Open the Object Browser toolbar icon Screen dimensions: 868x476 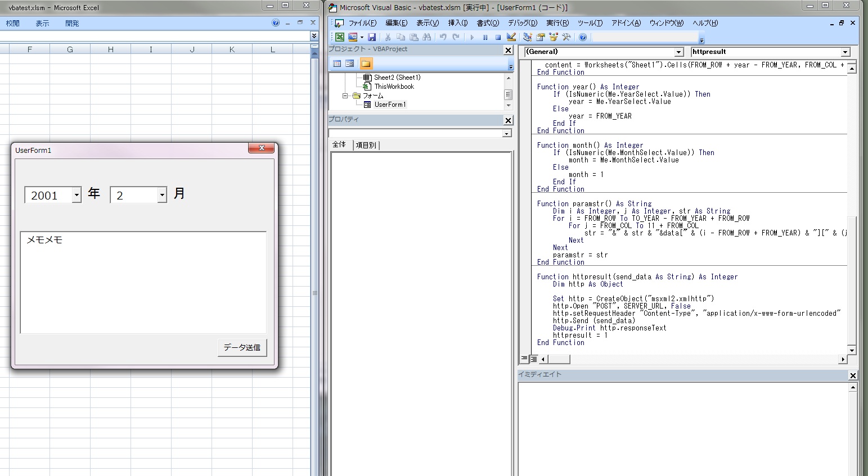click(x=554, y=37)
